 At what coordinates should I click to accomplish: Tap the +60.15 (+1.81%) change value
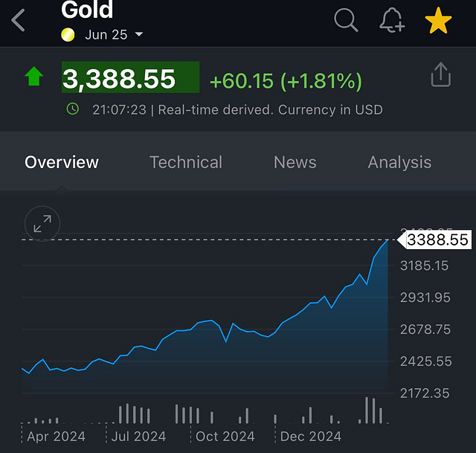point(286,80)
